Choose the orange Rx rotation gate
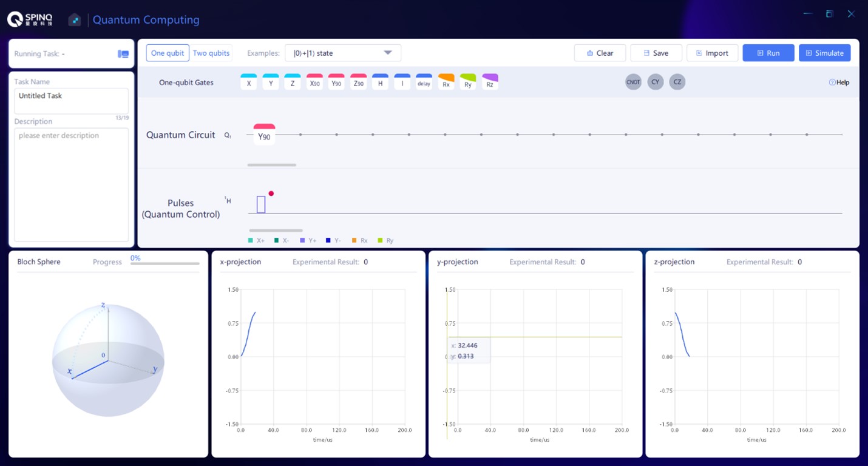The image size is (868, 466). (x=446, y=83)
